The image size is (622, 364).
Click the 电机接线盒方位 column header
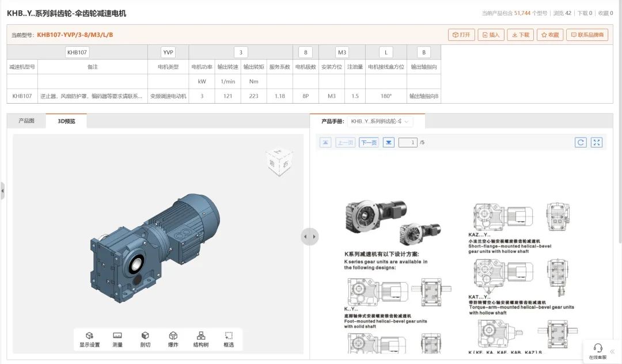tap(386, 67)
